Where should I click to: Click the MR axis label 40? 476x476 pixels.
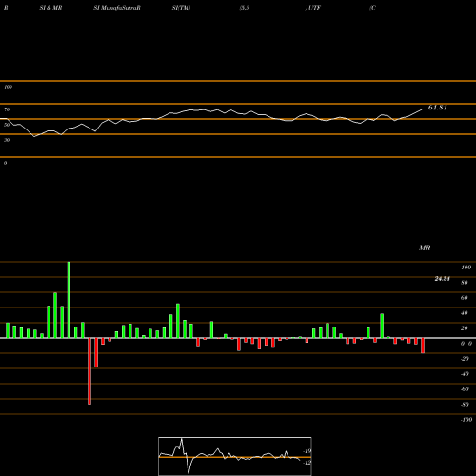(x=465, y=313)
